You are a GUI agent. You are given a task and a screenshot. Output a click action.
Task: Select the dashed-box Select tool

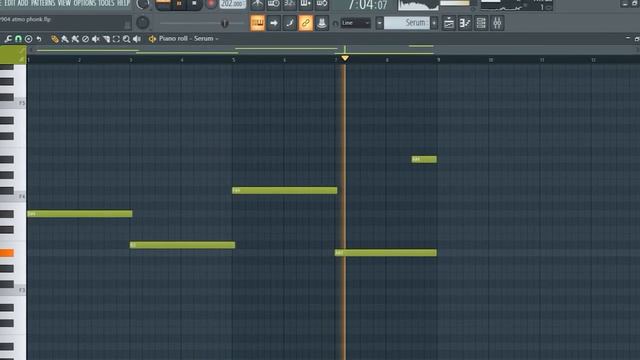[116, 39]
